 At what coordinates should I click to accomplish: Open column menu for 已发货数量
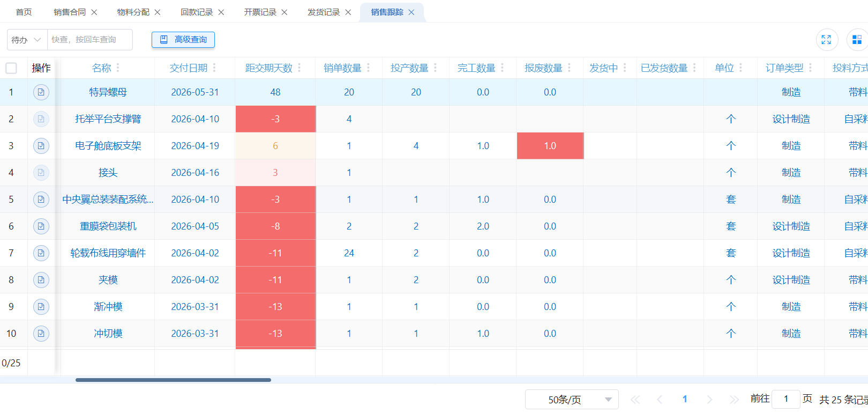pyautogui.click(x=694, y=68)
